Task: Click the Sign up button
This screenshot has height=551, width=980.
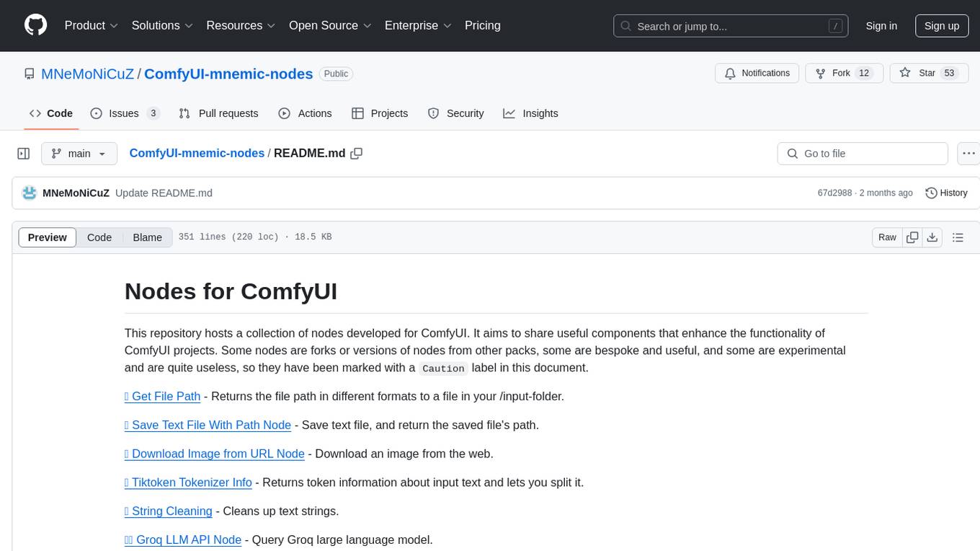Action: click(942, 26)
